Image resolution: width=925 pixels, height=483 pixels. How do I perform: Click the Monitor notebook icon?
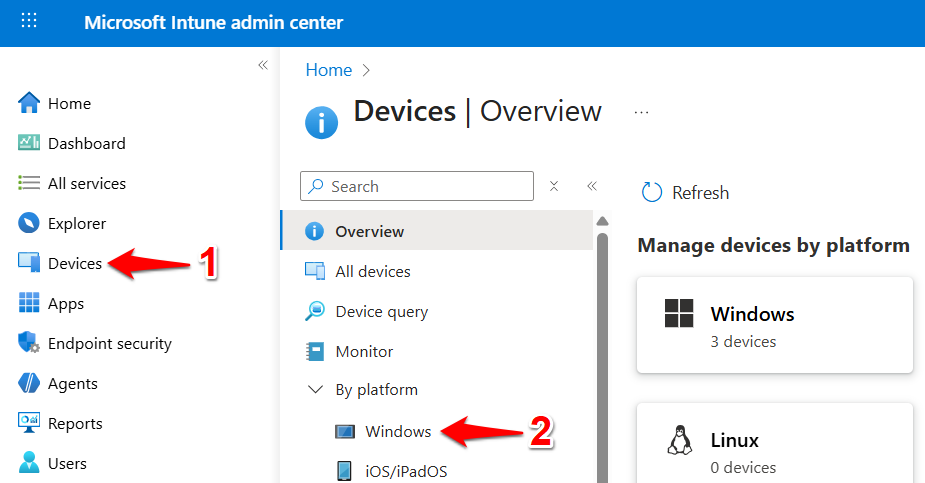click(314, 351)
